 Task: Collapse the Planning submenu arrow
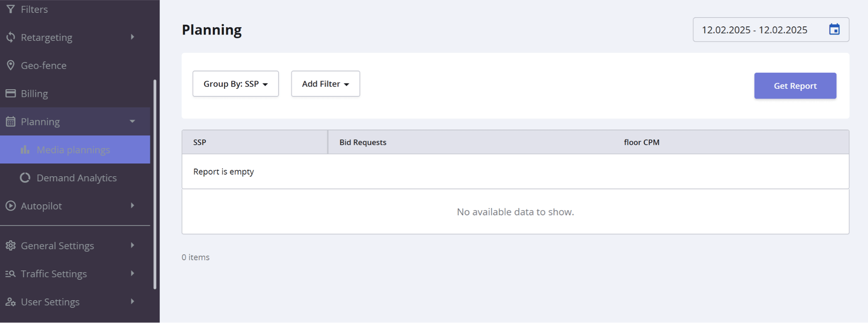pos(132,121)
